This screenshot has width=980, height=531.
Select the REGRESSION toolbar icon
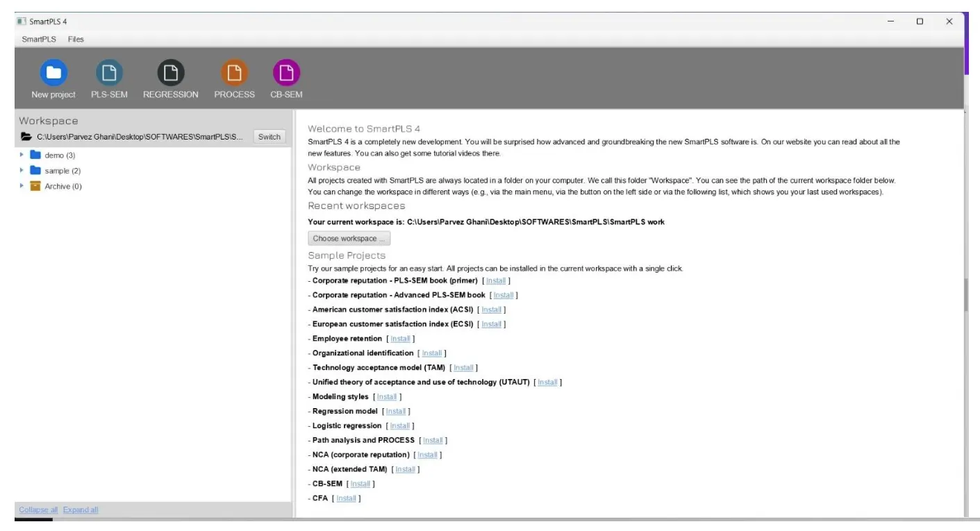tap(170, 73)
